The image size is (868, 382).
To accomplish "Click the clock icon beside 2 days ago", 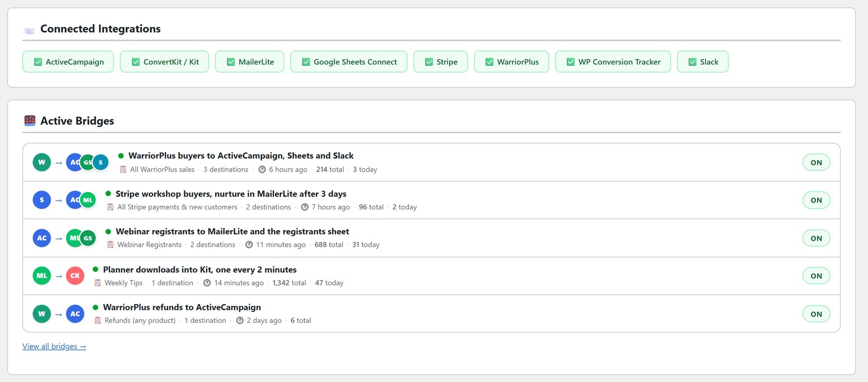I will (x=240, y=320).
